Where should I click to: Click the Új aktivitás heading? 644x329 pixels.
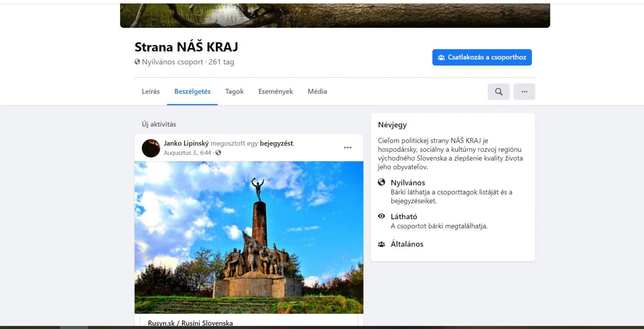[x=159, y=124]
